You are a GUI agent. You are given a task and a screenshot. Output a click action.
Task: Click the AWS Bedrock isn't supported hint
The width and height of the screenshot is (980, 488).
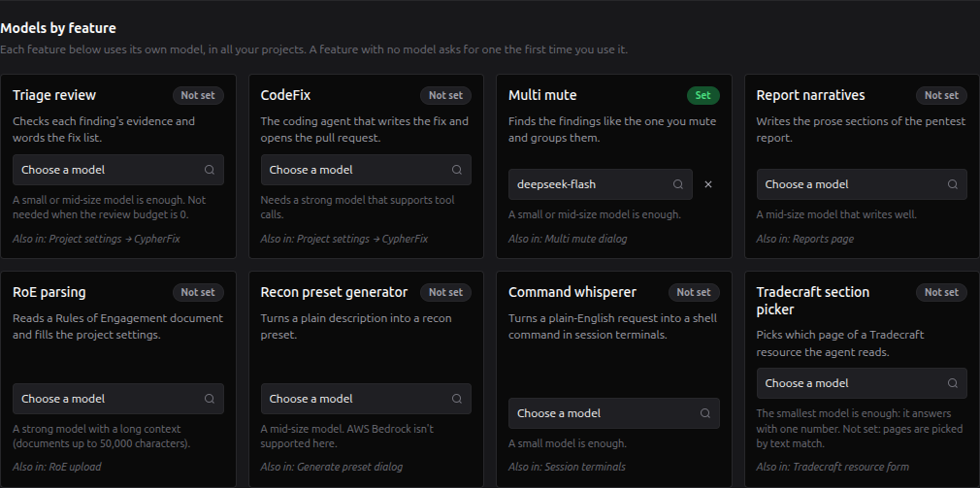[346, 437]
